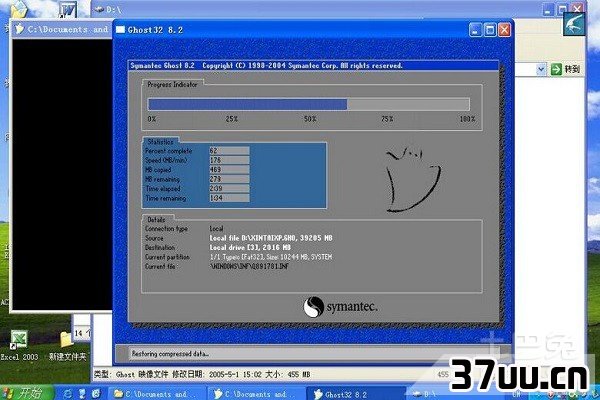This screenshot has height=400, width=600.
Task: Switch to first C:\Documents and taskbar button
Action: (157, 393)
